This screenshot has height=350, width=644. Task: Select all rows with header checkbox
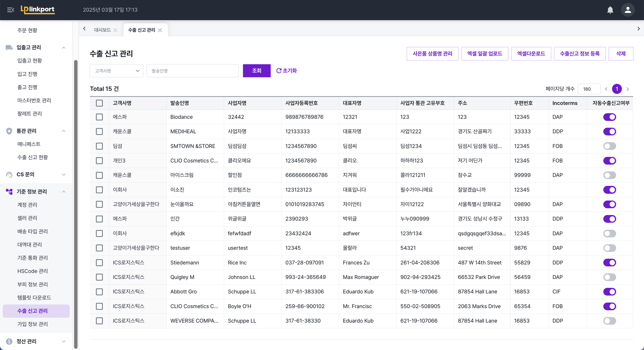coord(99,103)
